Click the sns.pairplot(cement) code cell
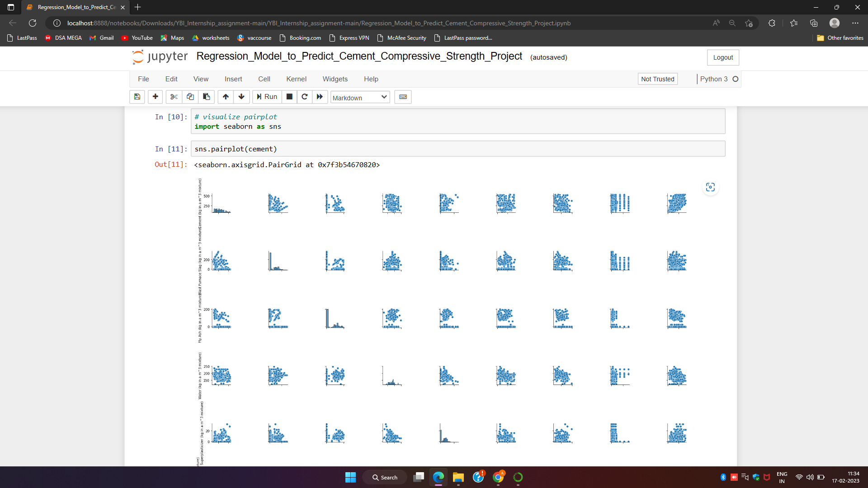The image size is (868, 488). (458, 149)
